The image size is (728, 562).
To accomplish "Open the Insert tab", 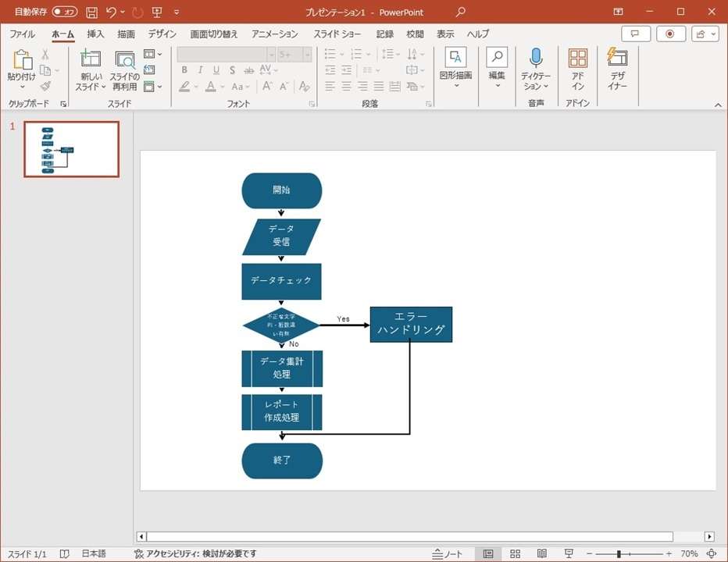I will click(x=95, y=34).
